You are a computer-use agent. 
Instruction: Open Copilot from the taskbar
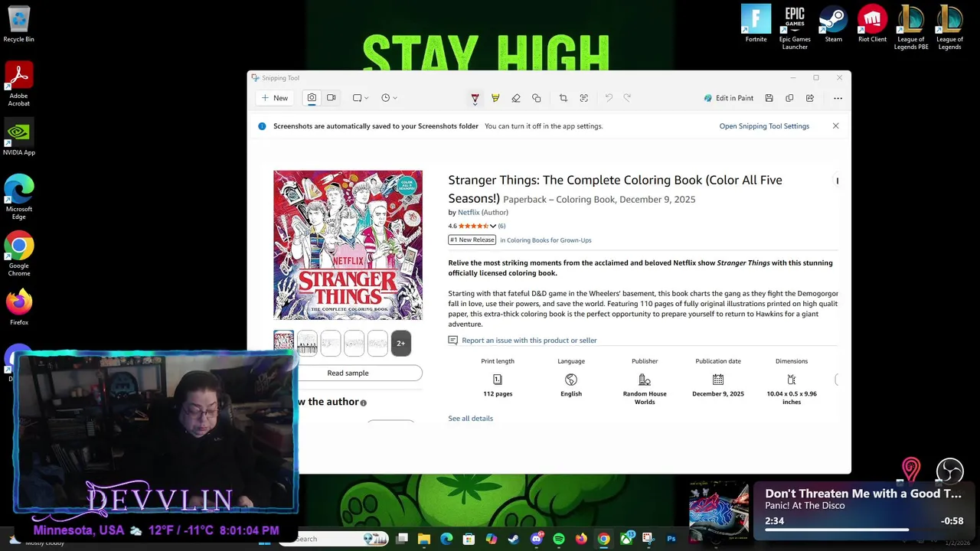point(491,539)
